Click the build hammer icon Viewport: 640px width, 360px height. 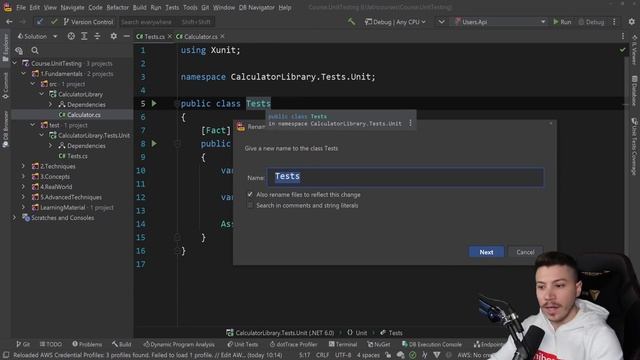[x=351, y=22]
